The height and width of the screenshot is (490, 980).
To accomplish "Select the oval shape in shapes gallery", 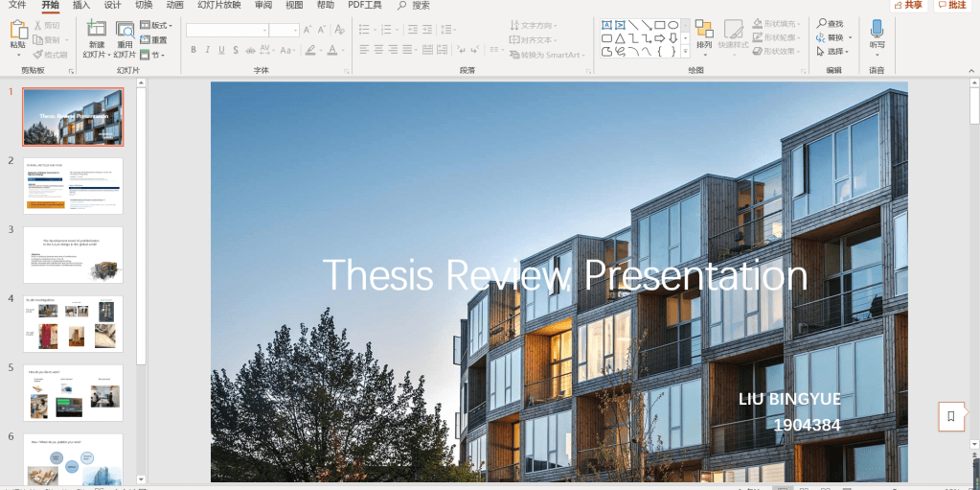I will coord(673,24).
